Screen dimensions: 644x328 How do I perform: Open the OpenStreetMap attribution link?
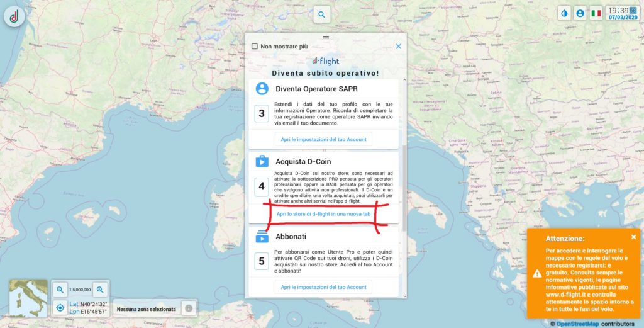tap(579, 324)
